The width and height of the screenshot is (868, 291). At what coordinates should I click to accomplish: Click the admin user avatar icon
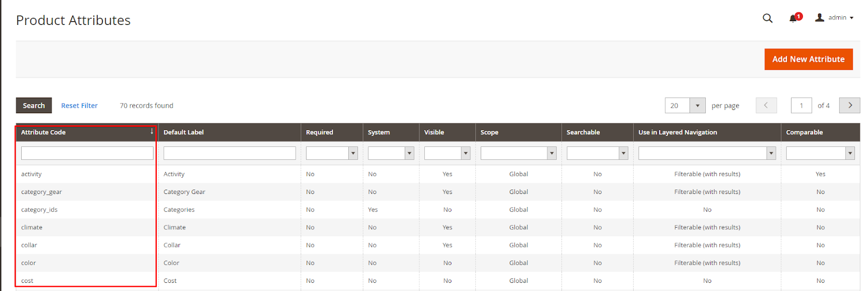(x=820, y=18)
